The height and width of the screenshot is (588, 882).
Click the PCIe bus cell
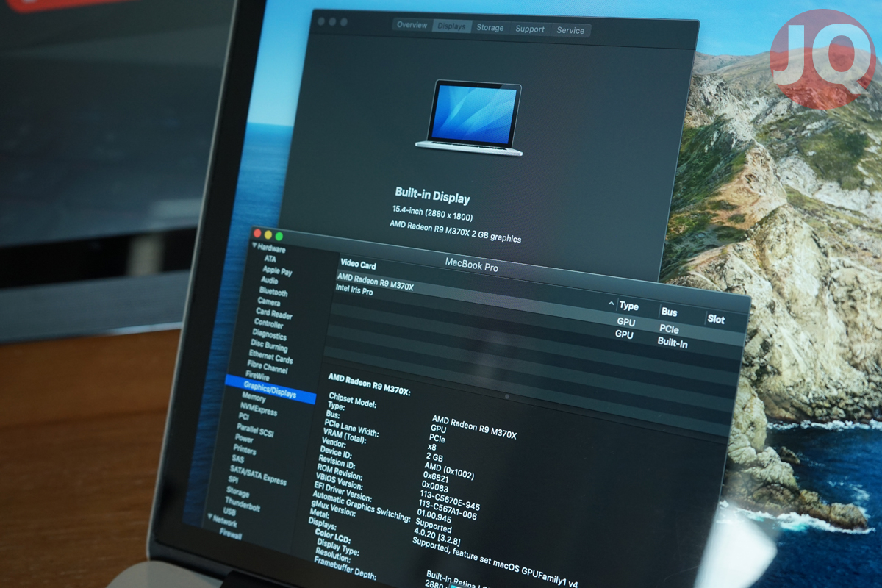[668, 329]
